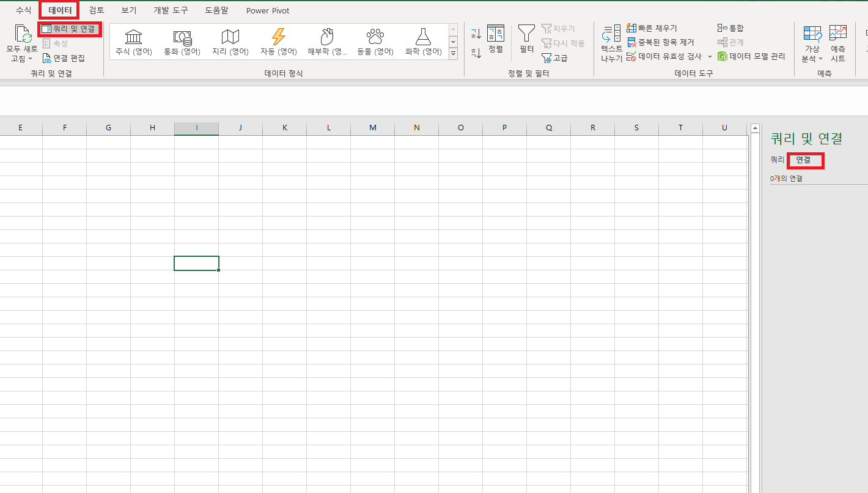
Task: Open 데이터 유효성 검사 data validation
Action: 664,56
